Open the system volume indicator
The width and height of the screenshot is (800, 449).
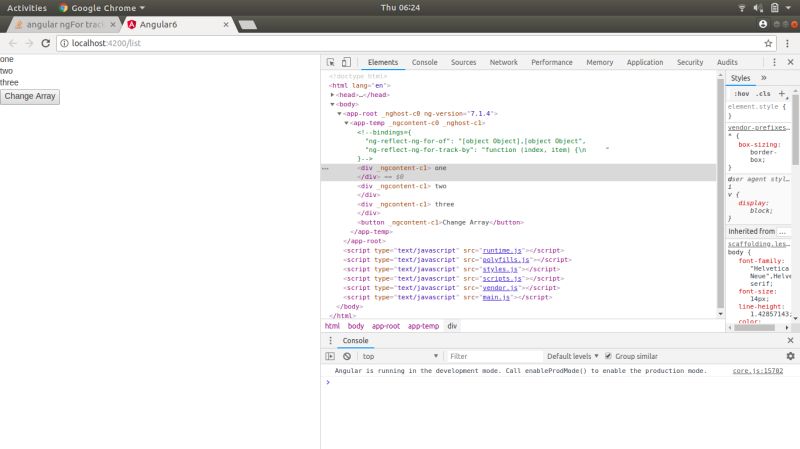click(758, 8)
